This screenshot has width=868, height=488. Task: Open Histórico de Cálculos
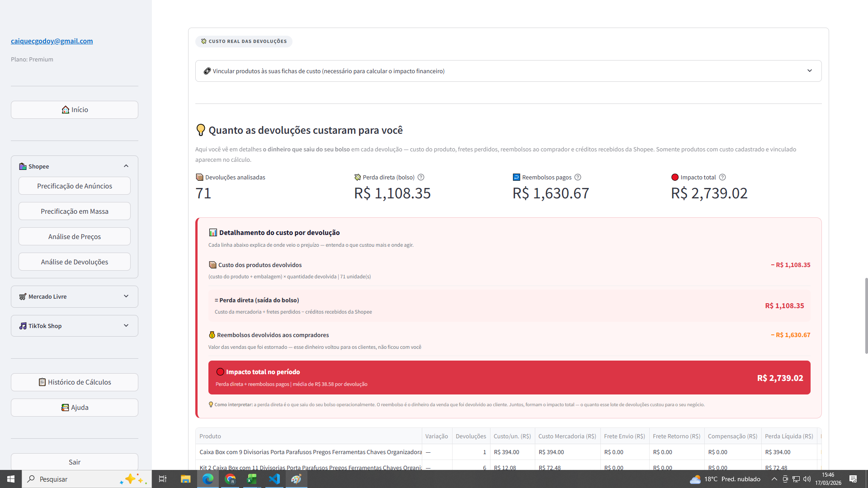75,382
